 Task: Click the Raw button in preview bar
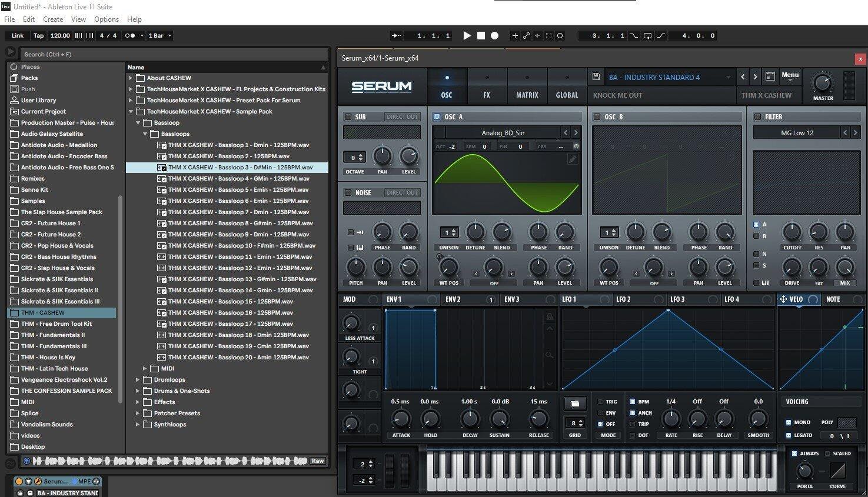pos(318,461)
